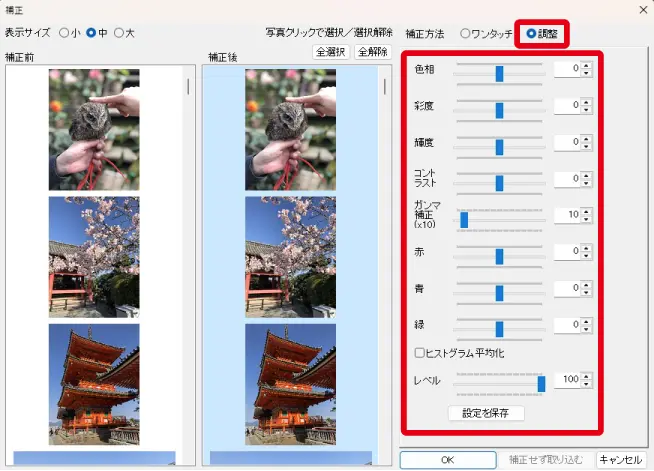Click the 彩度 slider handle
The height and width of the screenshot is (471, 654).
[499, 111]
